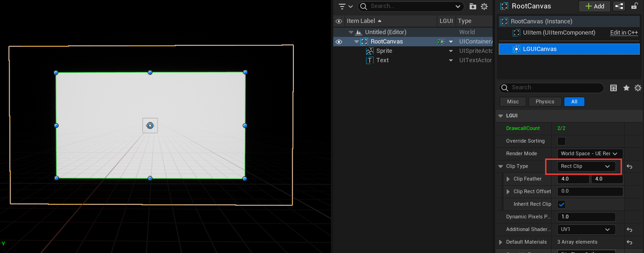
Task: Open outliner settings gear
Action: pos(484,7)
